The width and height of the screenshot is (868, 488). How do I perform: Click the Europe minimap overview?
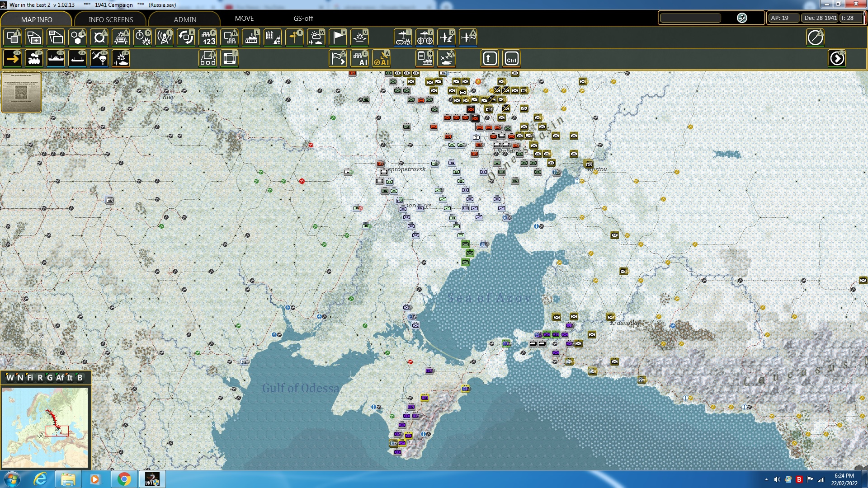[45, 427]
